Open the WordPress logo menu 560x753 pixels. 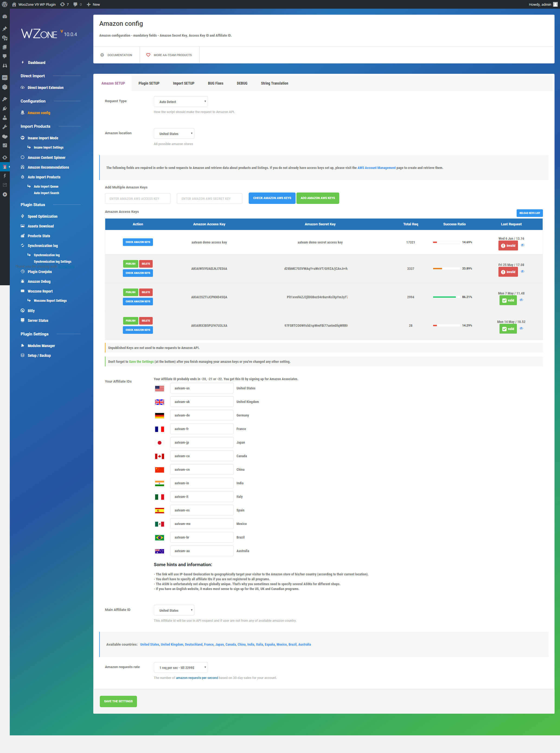[x=5, y=4]
